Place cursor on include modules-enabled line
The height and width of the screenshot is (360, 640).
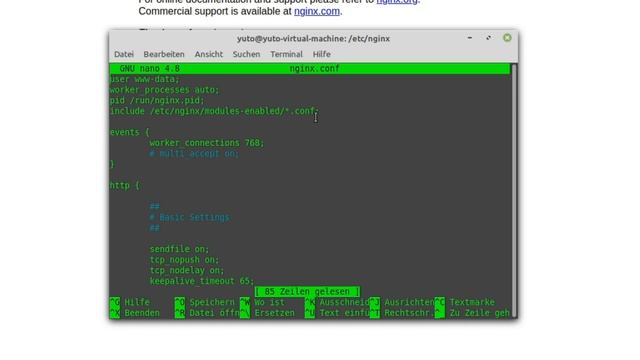click(214, 111)
